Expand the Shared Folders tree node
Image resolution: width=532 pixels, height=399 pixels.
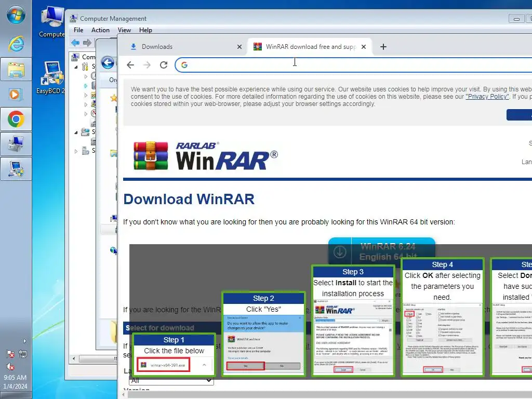[x=86, y=95]
